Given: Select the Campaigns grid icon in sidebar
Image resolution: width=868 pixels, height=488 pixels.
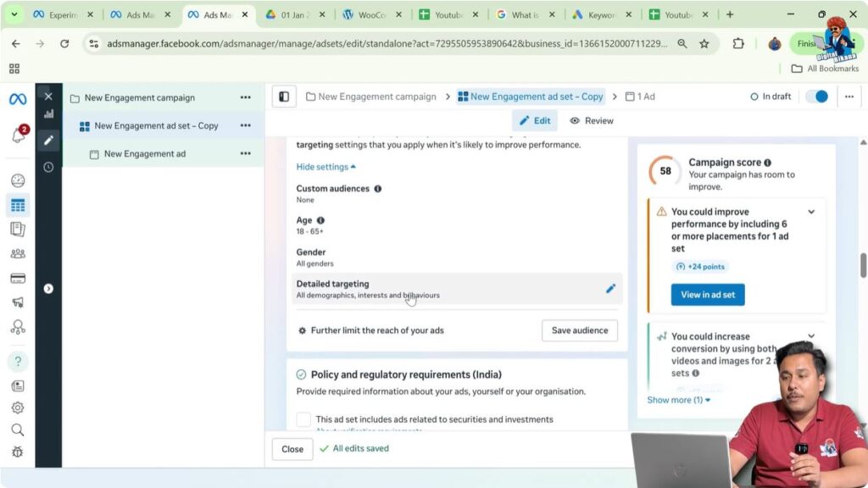Looking at the screenshot, I should pyautogui.click(x=17, y=204).
